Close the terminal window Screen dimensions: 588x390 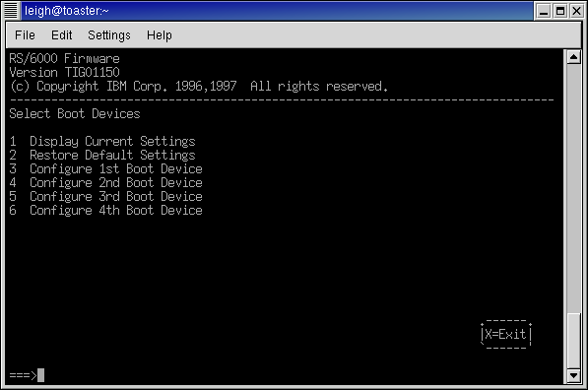point(576,11)
